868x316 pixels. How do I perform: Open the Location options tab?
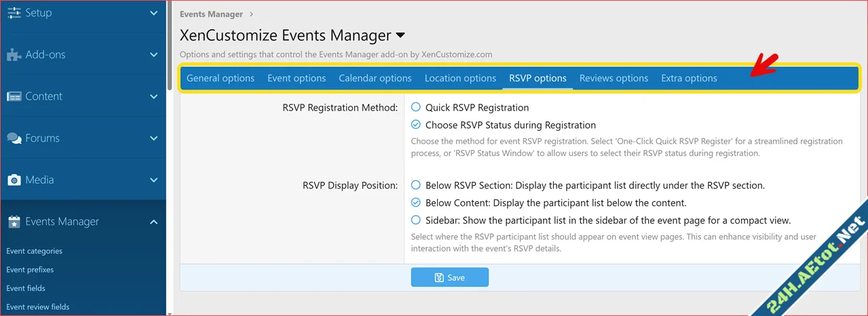[460, 78]
